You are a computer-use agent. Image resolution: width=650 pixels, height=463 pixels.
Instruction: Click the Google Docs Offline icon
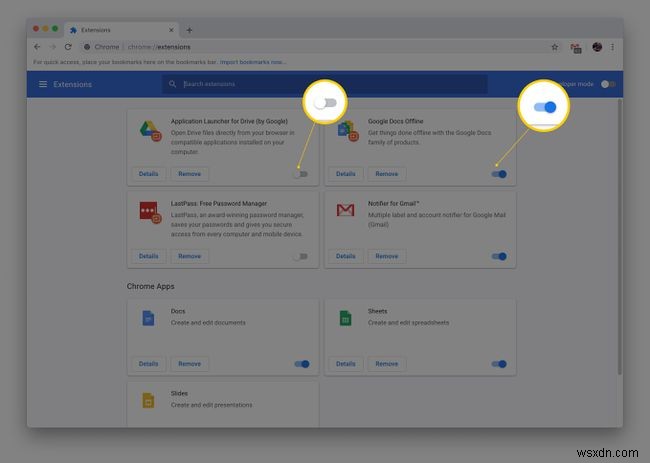tap(348, 131)
